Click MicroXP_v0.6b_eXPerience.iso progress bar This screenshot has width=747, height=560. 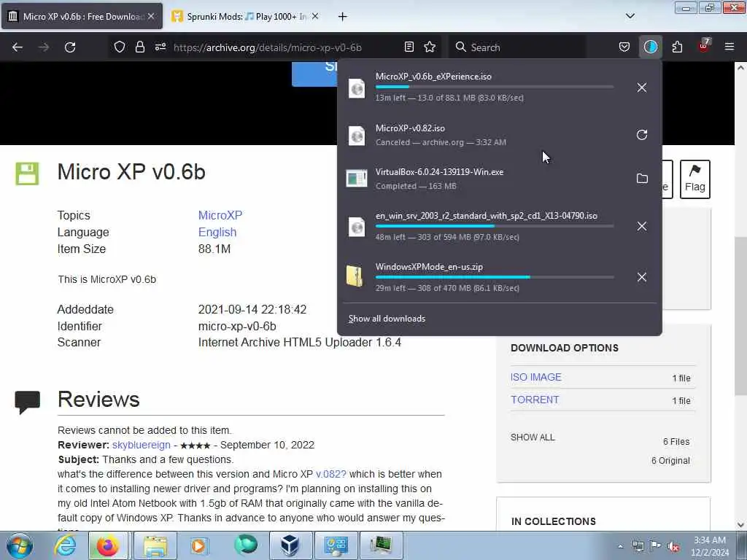[x=495, y=87]
